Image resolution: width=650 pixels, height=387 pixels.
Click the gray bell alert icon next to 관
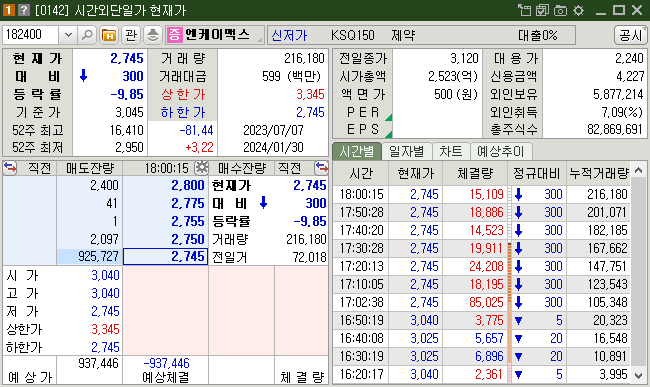(x=153, y=35)
